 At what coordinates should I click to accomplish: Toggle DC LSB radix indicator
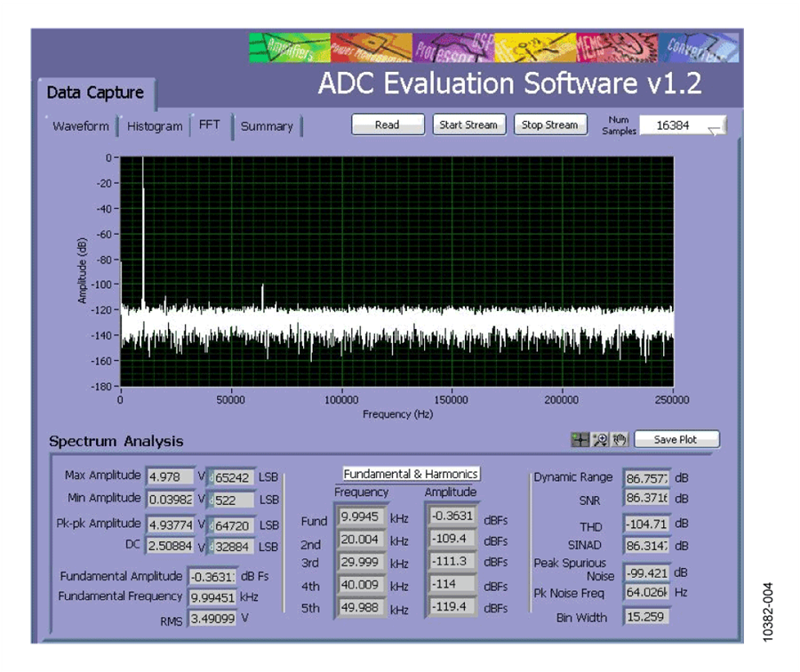211,547
